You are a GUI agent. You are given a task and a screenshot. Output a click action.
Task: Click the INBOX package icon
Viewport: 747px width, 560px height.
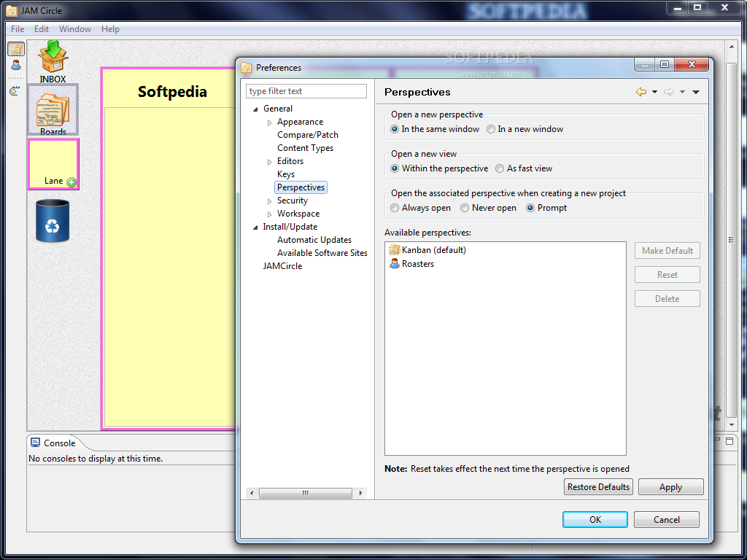click(53, 57)
